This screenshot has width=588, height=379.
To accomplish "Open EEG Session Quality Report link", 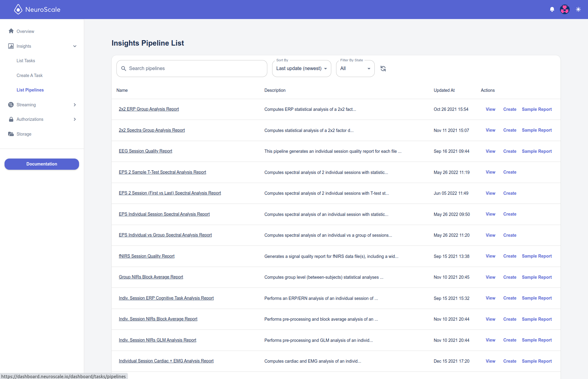I will [x=145, y=151].
